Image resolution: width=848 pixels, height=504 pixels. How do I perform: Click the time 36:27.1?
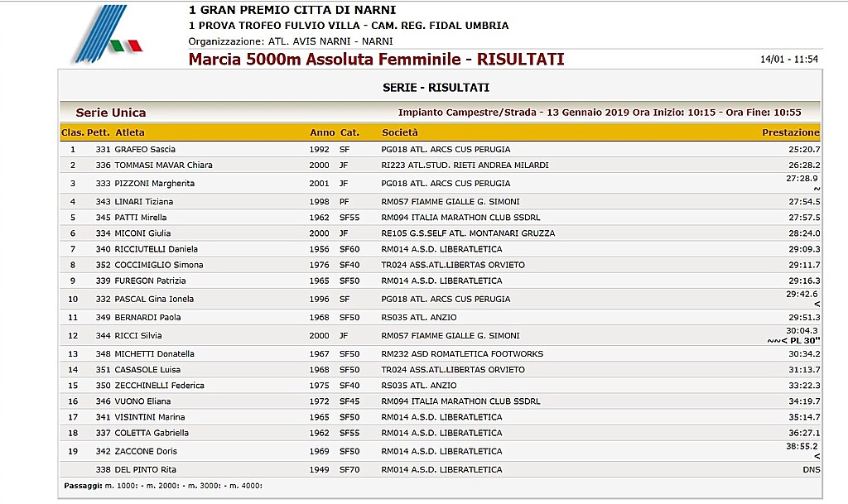[x=804, y=433]
